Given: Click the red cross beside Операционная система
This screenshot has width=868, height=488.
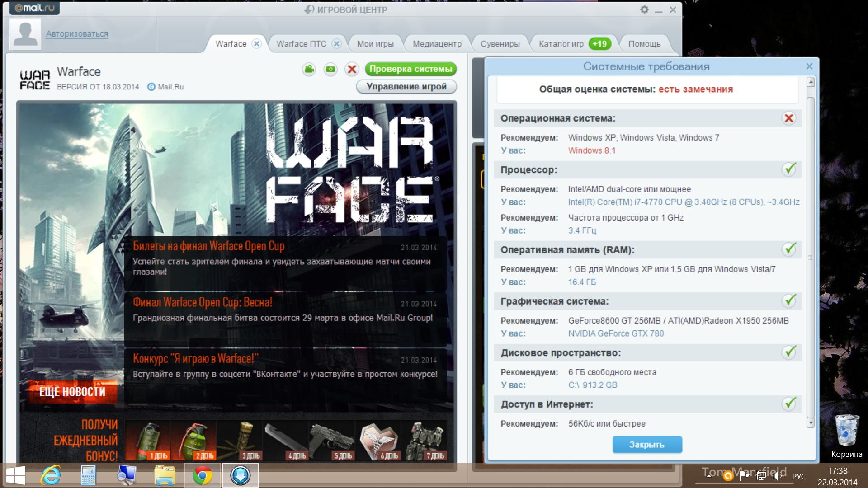Looking at the screenshot, I should coord(789,118).
